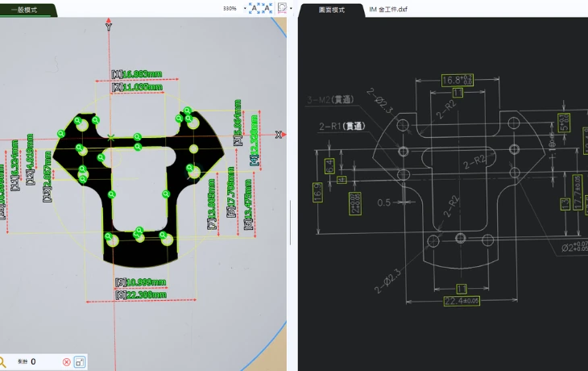
Task: Click the red circled X clear icon
Action: 67,362
